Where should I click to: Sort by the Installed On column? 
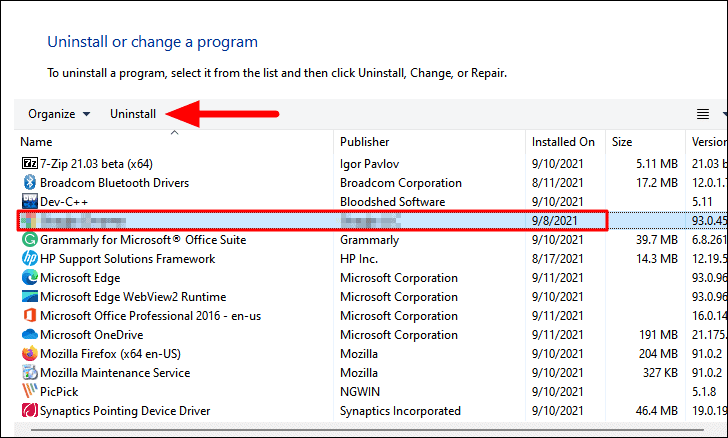point(563,142)
